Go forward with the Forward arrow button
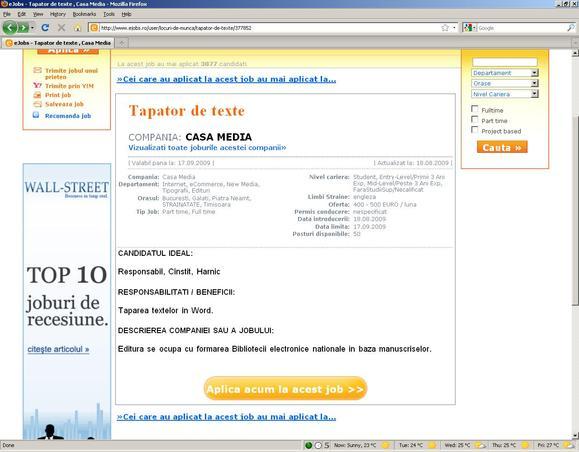 pyautogui.click(x=23, y=28)
